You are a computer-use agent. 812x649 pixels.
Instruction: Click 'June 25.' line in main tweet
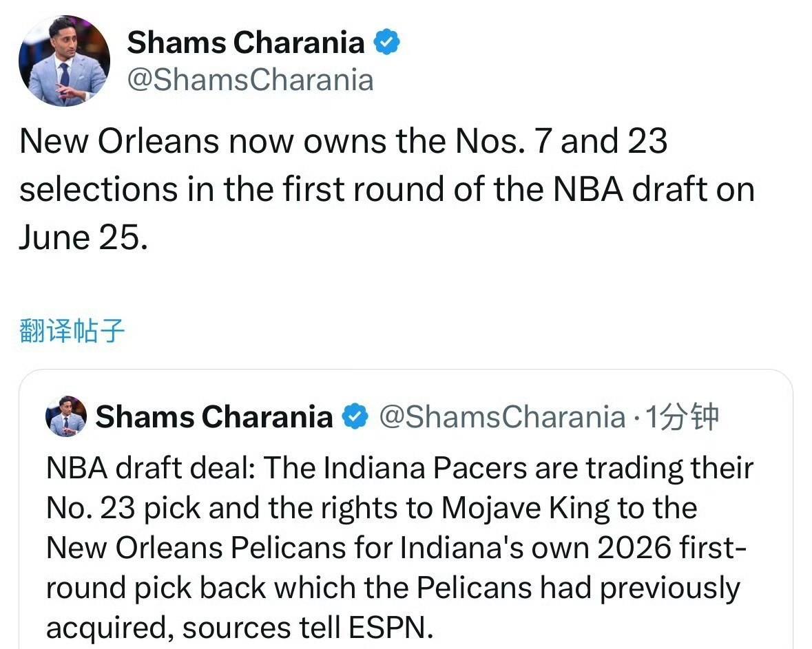coord(83,238)
